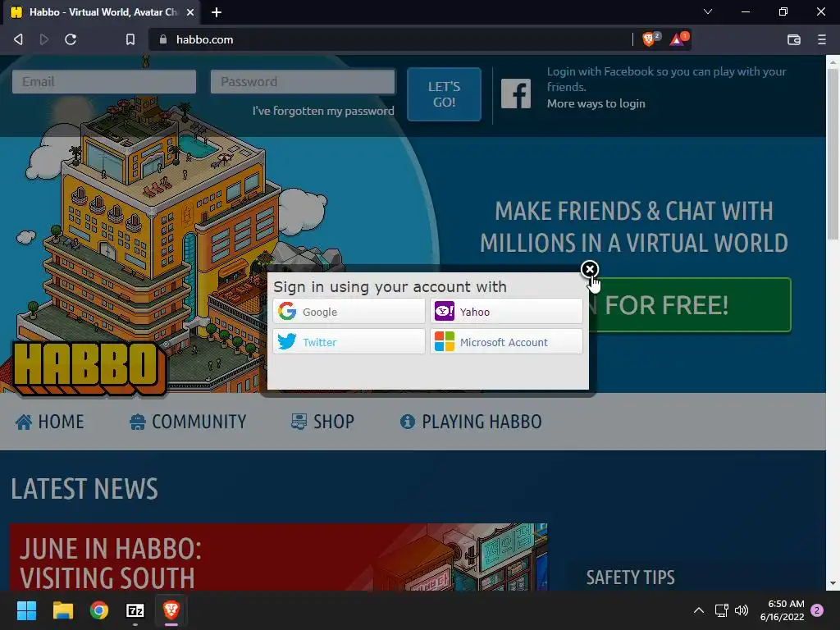Click the scrollbar down arrow
The image size is (840, 630).
pyautogui.click(x=833, y=584)
